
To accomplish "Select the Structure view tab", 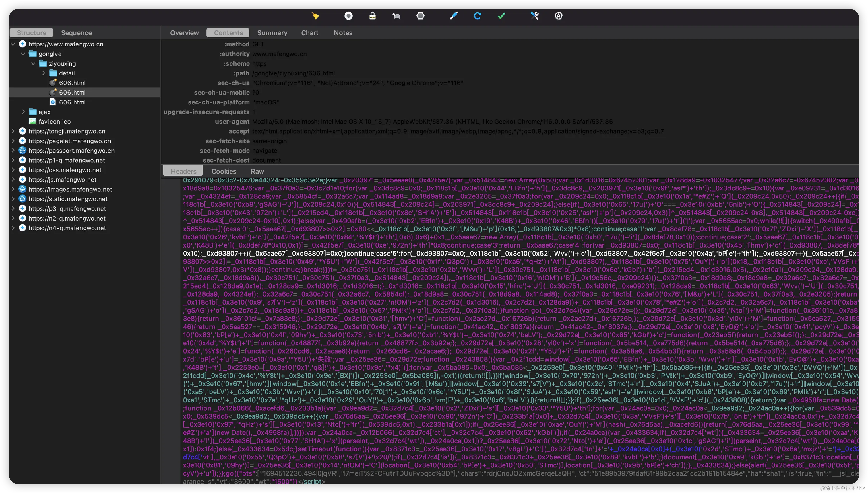I will 31,32.
